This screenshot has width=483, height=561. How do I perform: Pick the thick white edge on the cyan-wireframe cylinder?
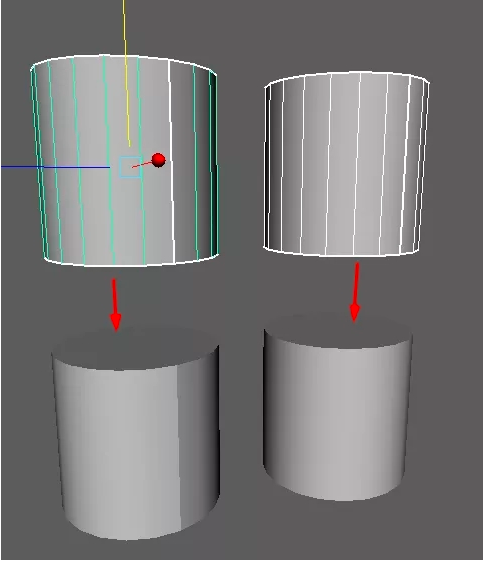171,161
